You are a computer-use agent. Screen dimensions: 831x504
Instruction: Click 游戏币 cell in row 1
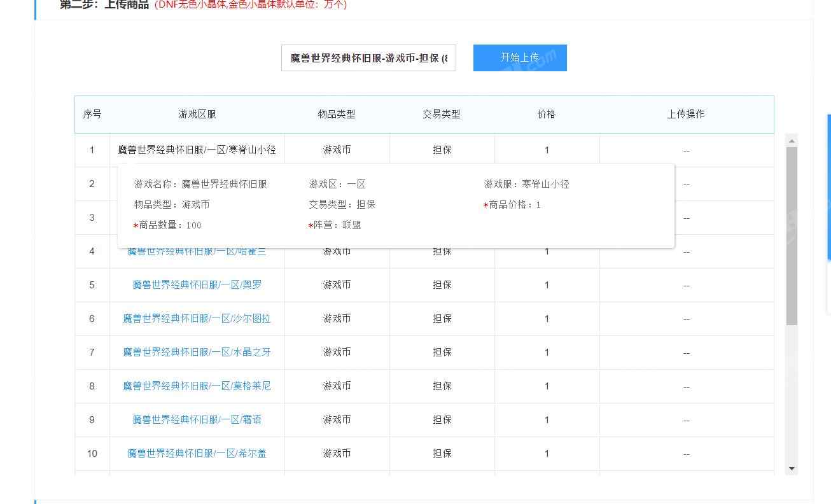[337, 150]
